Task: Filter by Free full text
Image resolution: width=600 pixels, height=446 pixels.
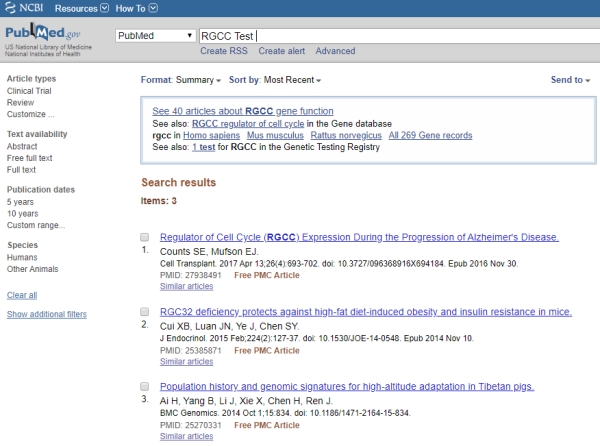Action: [31, 158]
